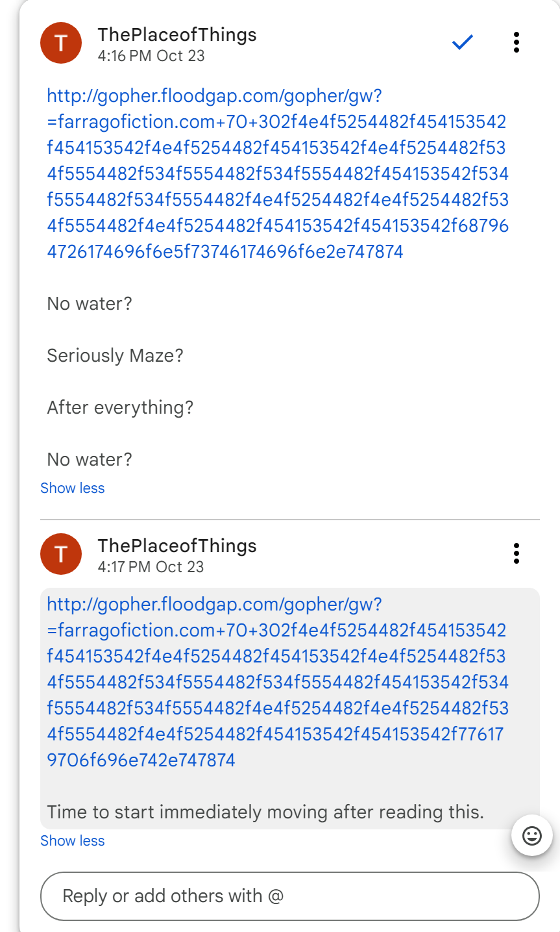Resolve the 4:16 PM comment with checkmark

click(463, 43)
